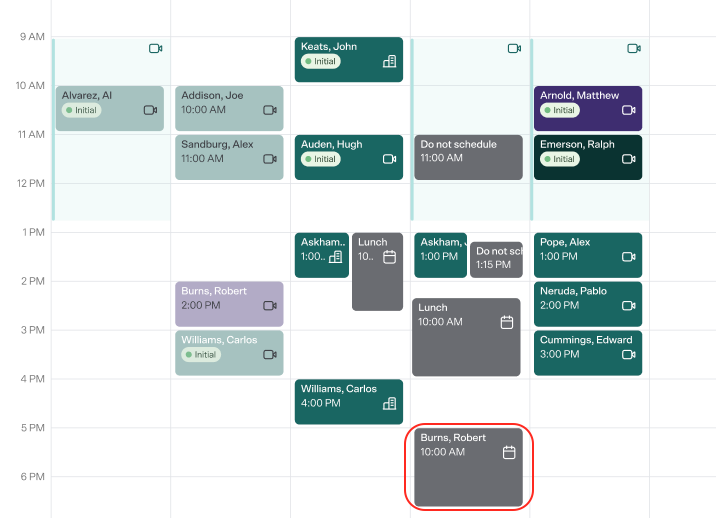Click the 6 PM time label
This screenshot has width=716, height=518.
(x=32, y=476)
